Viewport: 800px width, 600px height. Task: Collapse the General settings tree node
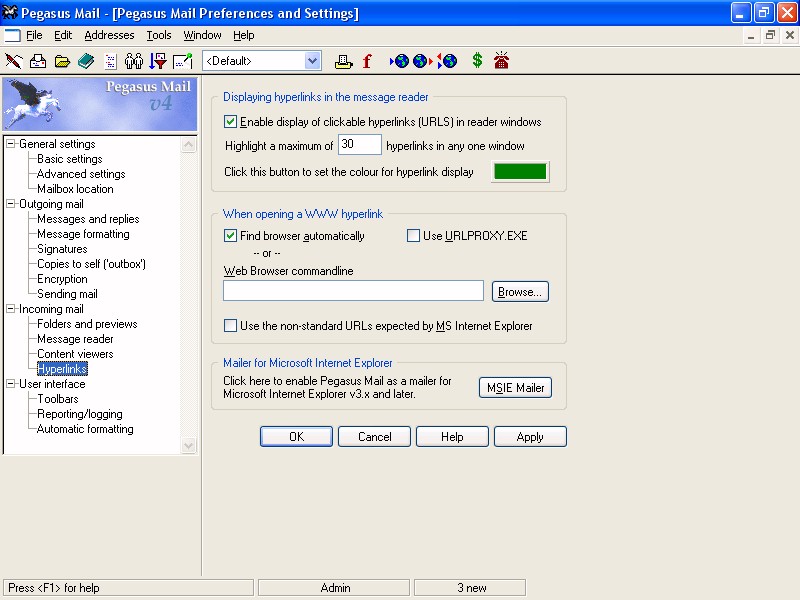point(10,144)
